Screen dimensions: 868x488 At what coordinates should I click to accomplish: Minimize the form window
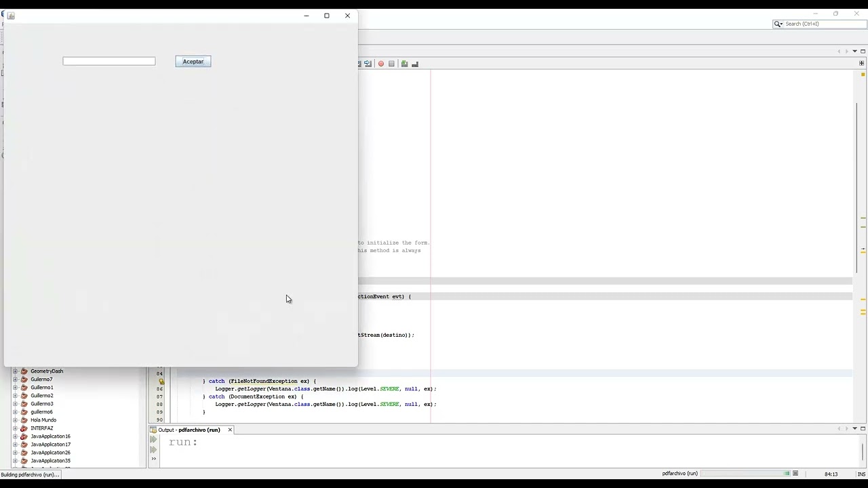pyautogui.click(x=307, y=16)
